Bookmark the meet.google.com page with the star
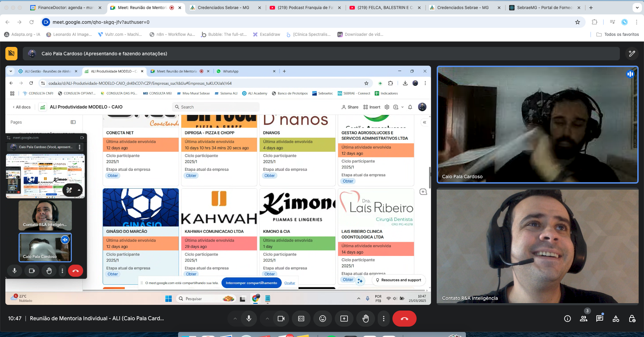Screen dimensions: 644x337 point(578,22)
